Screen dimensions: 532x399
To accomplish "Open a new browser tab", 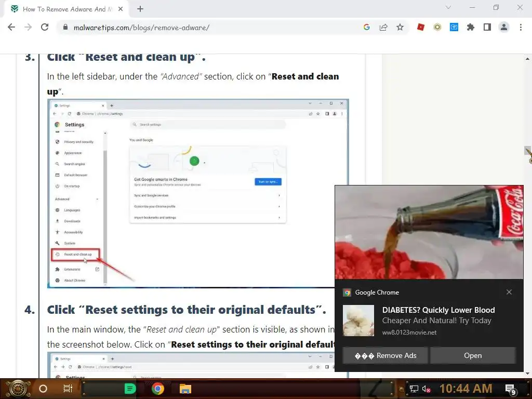I will pos(140,9).
